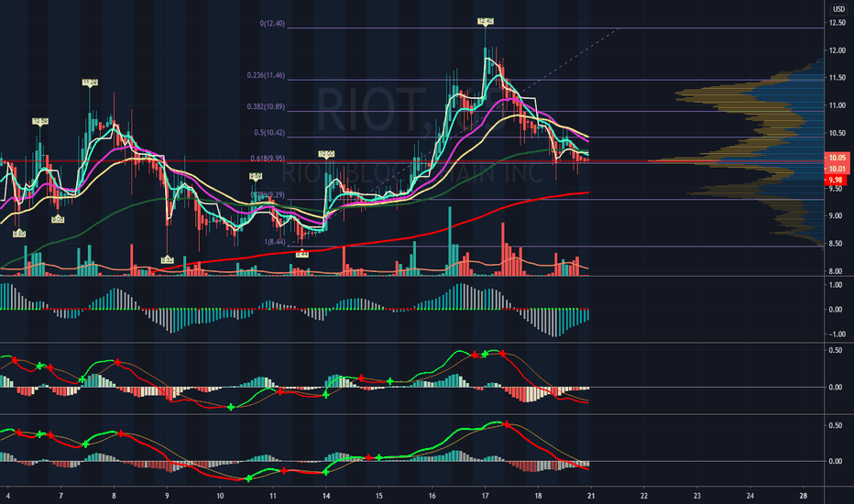This screenshot has height=504, width=854.
Task: Open the USD currency selector
Action: (838, 9)
